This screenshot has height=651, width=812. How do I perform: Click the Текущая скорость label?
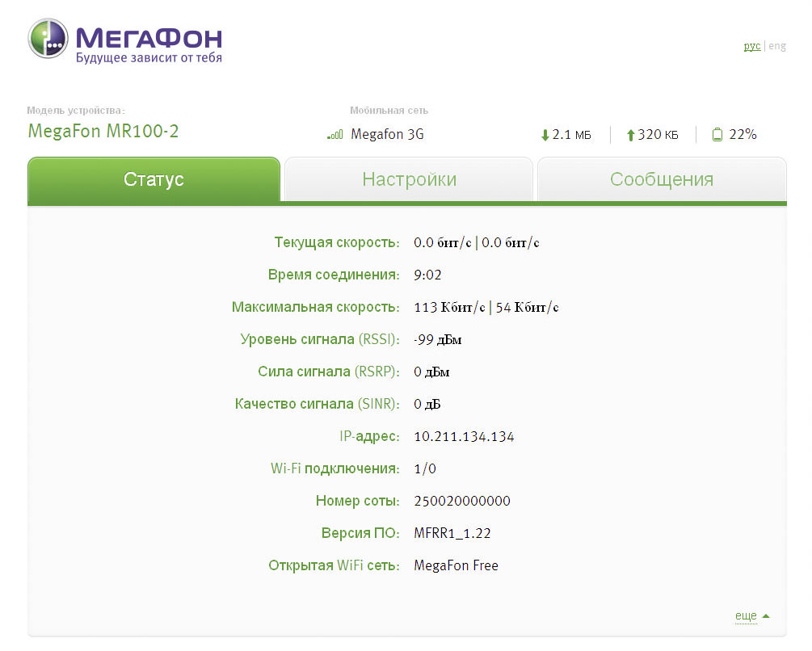337,242
